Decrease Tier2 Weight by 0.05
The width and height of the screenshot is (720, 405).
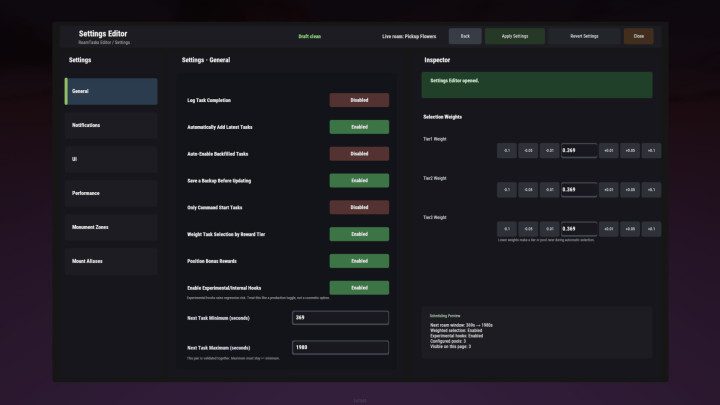[x=528, y=190]
